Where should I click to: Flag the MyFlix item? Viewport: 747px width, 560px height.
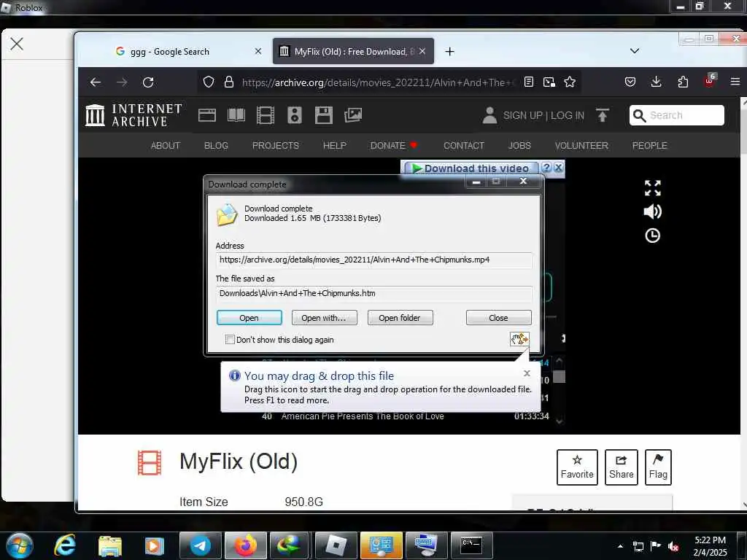(658, 467)
